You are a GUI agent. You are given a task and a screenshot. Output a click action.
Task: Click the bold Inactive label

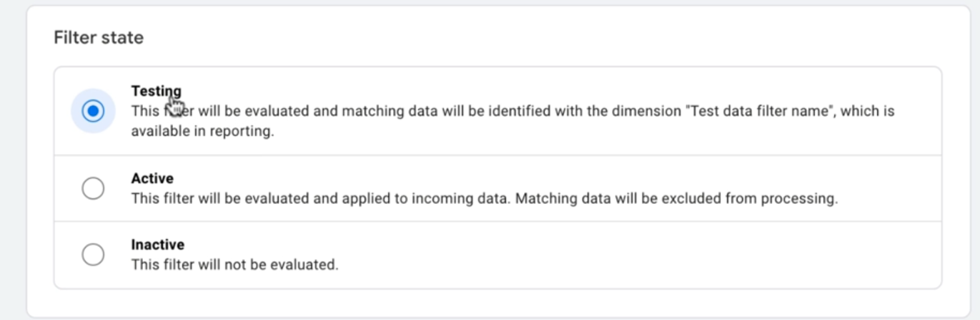157,244
